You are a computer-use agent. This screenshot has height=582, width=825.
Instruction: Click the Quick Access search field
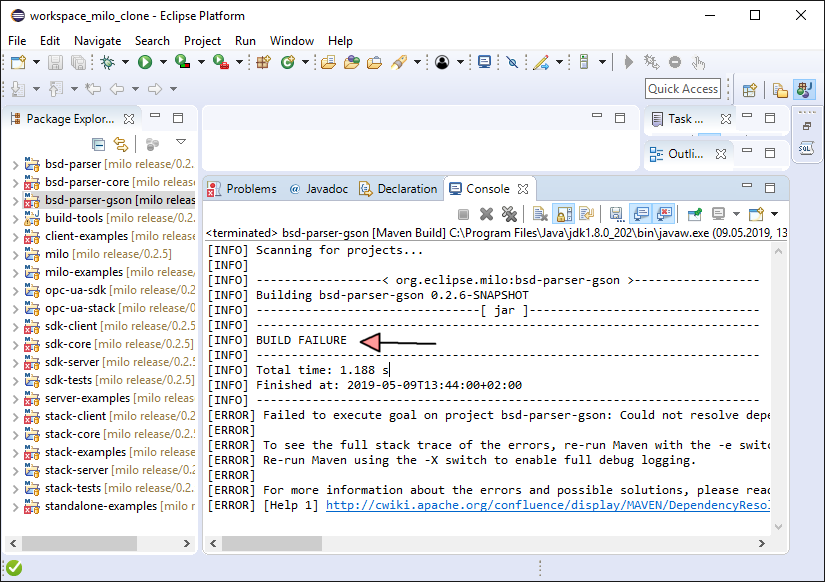(683, 89)
